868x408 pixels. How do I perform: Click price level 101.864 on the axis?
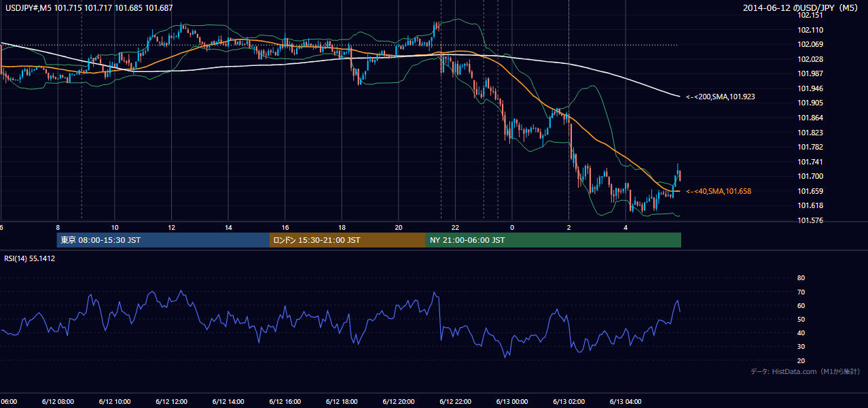coord(810,118)
